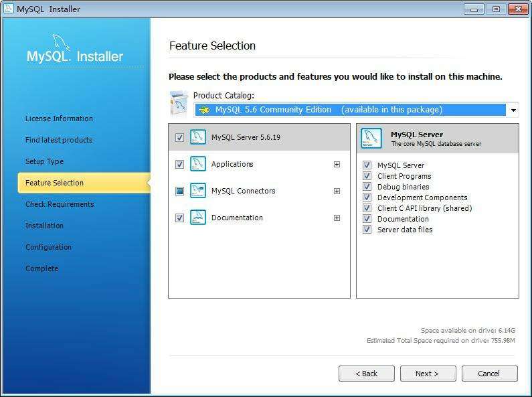Go to Check Requirements step
Image resolution: width=532 pixels, height=397 pixels.
pyautogui.click(x=60, y=204)
